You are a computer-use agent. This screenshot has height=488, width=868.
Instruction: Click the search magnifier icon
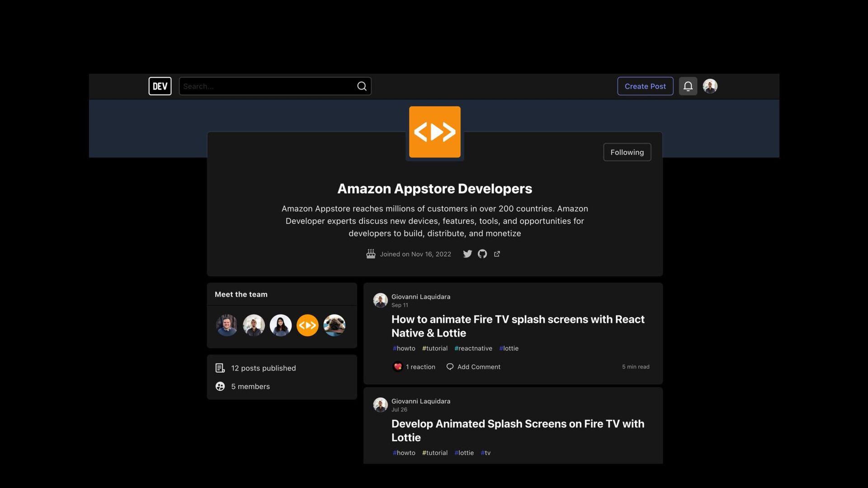pos(362,86)
